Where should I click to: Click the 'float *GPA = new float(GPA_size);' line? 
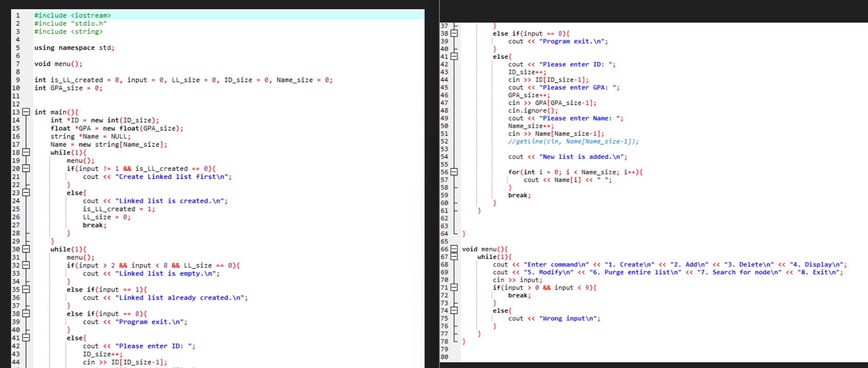(x=117, y=128)
